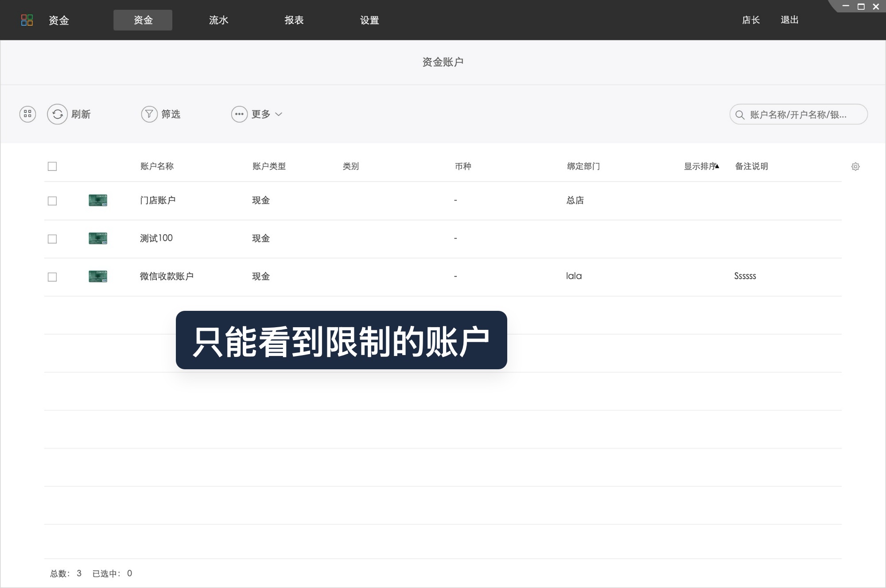
Task: Click the colorful grid logo icon
Action: coord(27,19)
